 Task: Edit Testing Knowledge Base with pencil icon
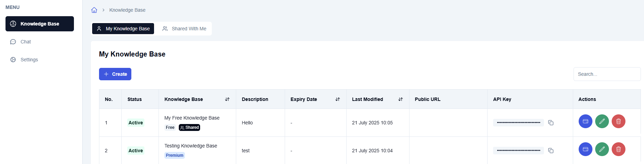[602, 149]
